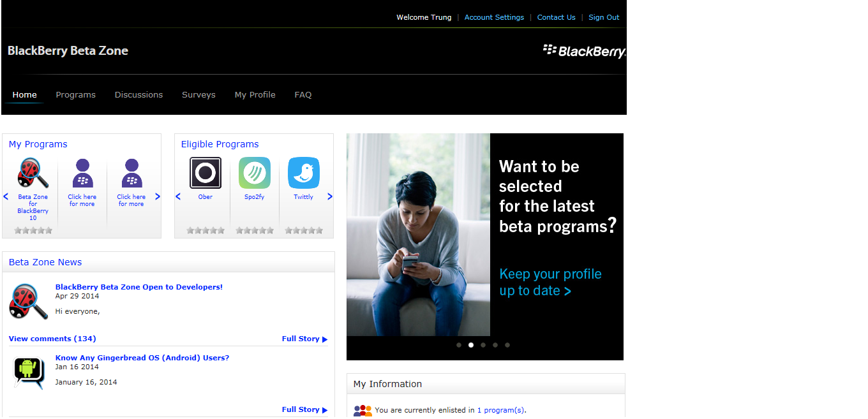
Task: Rate the Twittly program with stars
Action: 304,230
